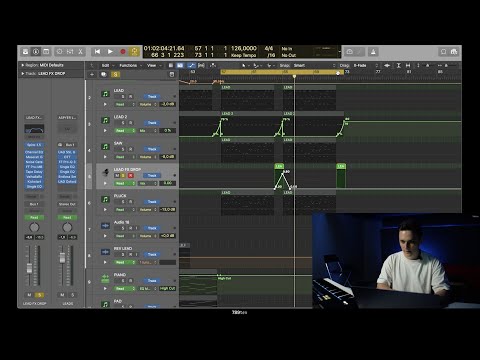Image resolution: width=480 pixels, height=360 pixels.
Task: Open the Tape Delay plugin slot
Action: tap(34, 172)
